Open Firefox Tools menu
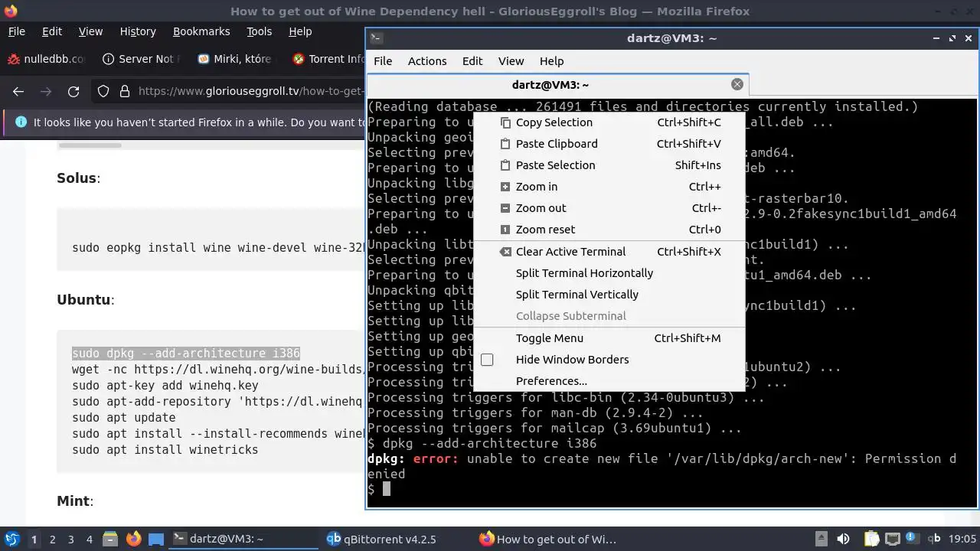 tap(260, 31)
